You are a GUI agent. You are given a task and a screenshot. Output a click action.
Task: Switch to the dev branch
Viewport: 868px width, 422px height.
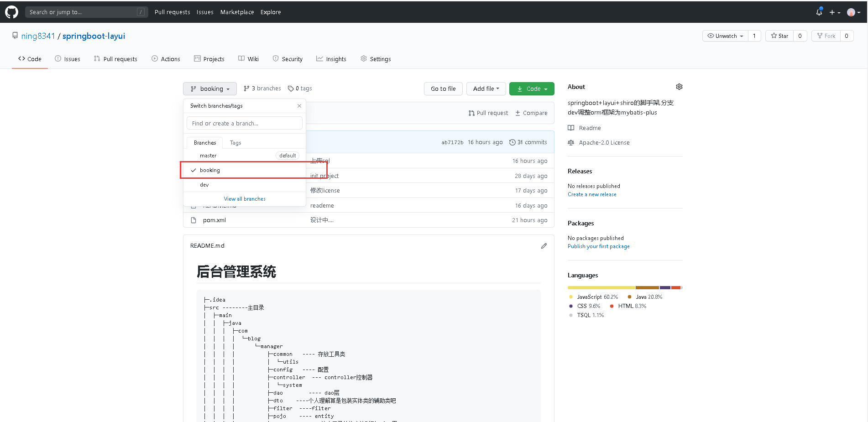click(204, 185)
